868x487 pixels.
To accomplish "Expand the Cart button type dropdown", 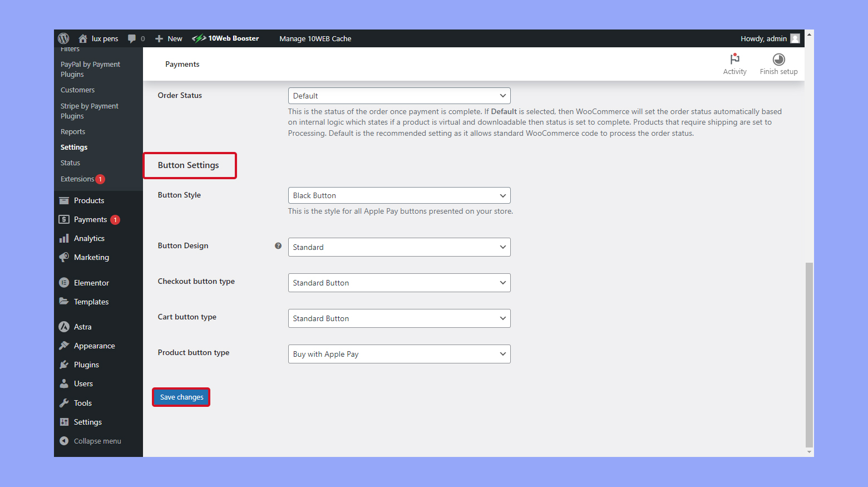I will tap(399, 318).
